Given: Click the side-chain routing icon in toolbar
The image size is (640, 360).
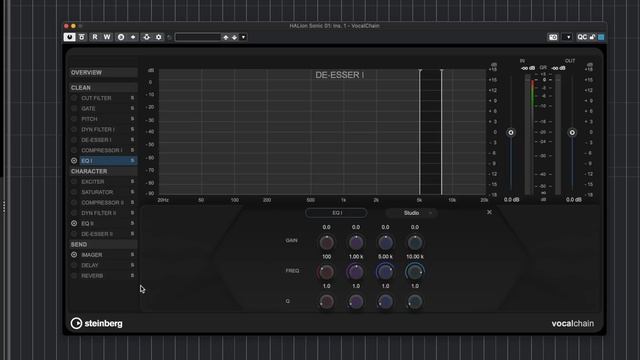Looking at the screenshot, I should (147, 37).
